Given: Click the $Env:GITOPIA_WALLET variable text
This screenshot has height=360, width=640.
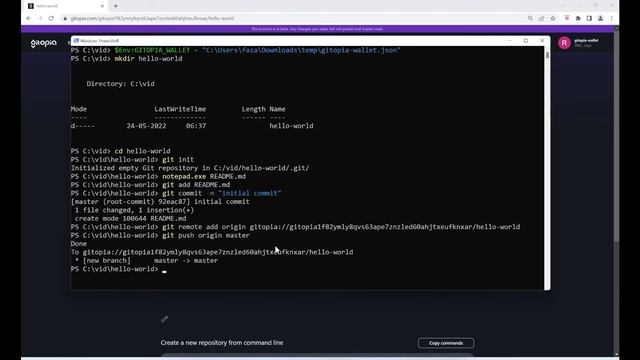Looking at the screenshot, I should point(152,50).
